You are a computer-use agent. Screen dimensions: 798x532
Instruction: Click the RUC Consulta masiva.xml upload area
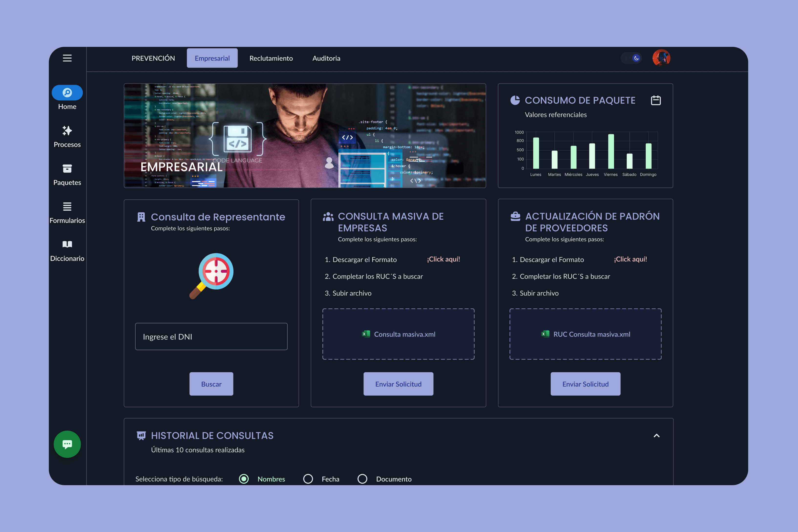pos(585,334)
